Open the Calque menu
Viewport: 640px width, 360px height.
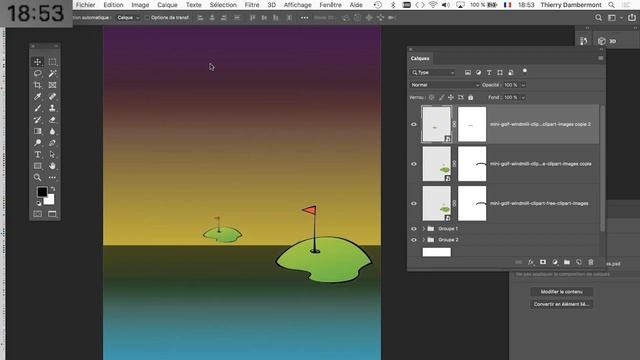167,5
